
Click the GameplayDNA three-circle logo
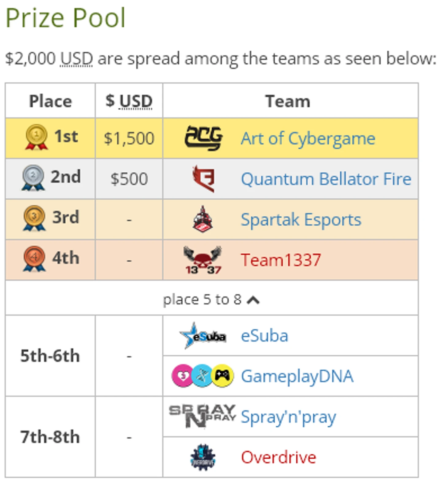coord(203,376)
